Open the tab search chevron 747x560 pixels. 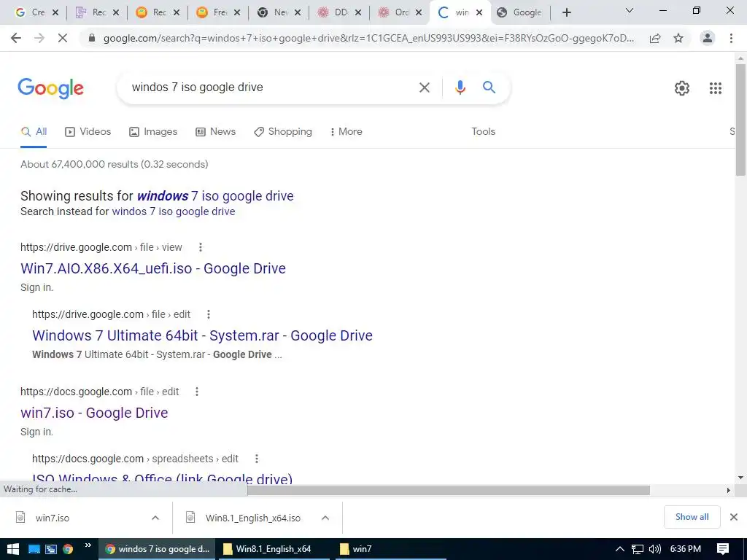pyautogui.click(x=630, y=10)
